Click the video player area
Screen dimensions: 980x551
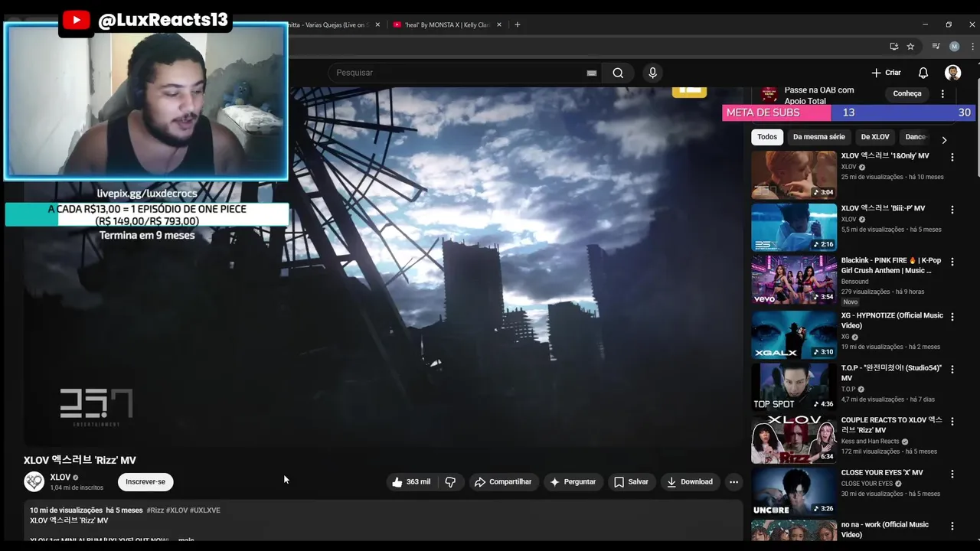[383, 268]
